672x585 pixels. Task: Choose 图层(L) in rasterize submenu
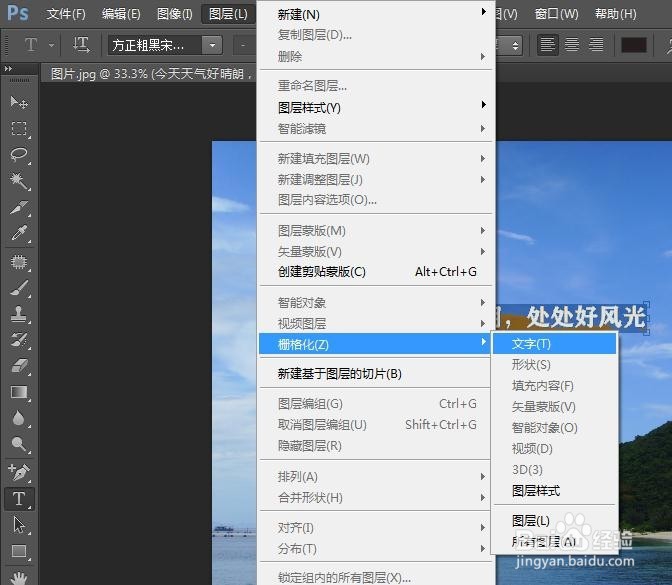(x=555, y=521)
